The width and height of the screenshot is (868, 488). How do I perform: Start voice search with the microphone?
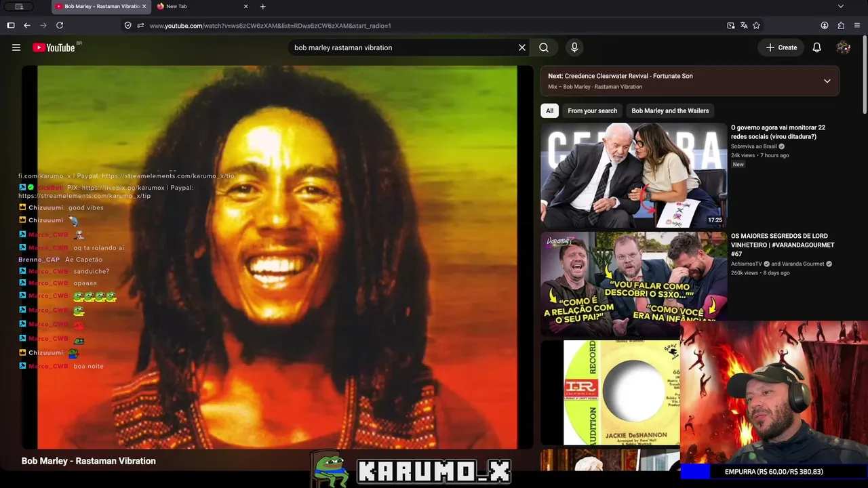(574, 47)
